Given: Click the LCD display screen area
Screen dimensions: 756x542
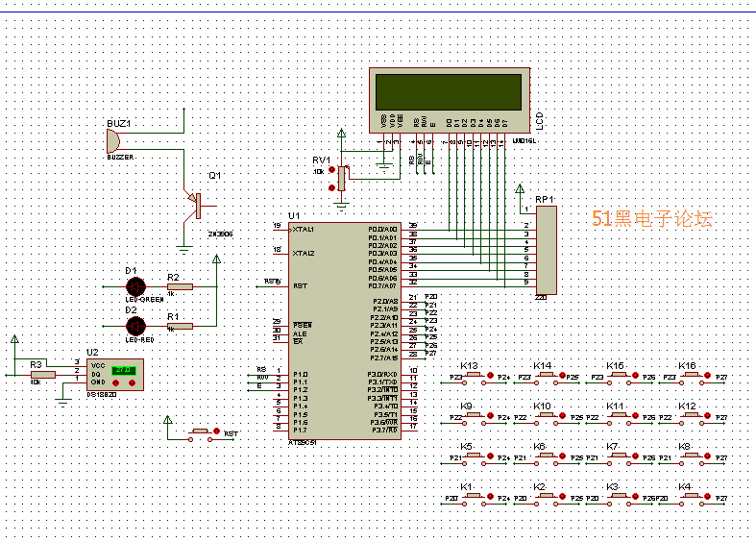Looking at the screenshot, I should (449, 92).
